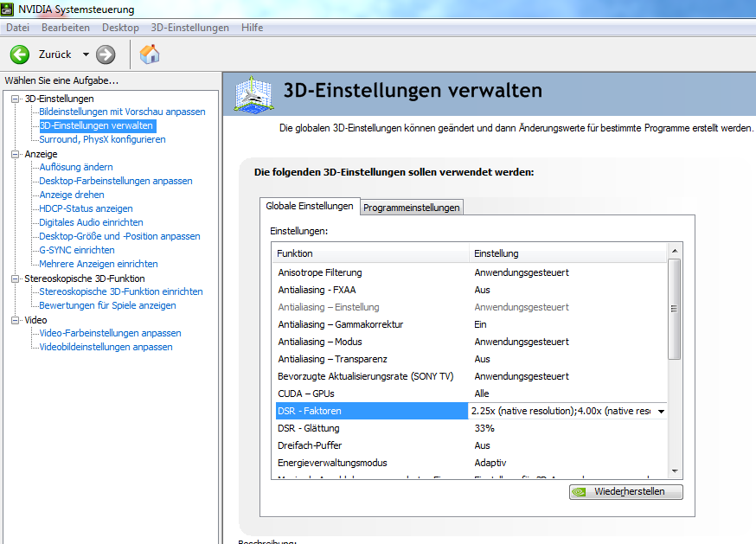Open Auflösung ändern

[76, 167]
